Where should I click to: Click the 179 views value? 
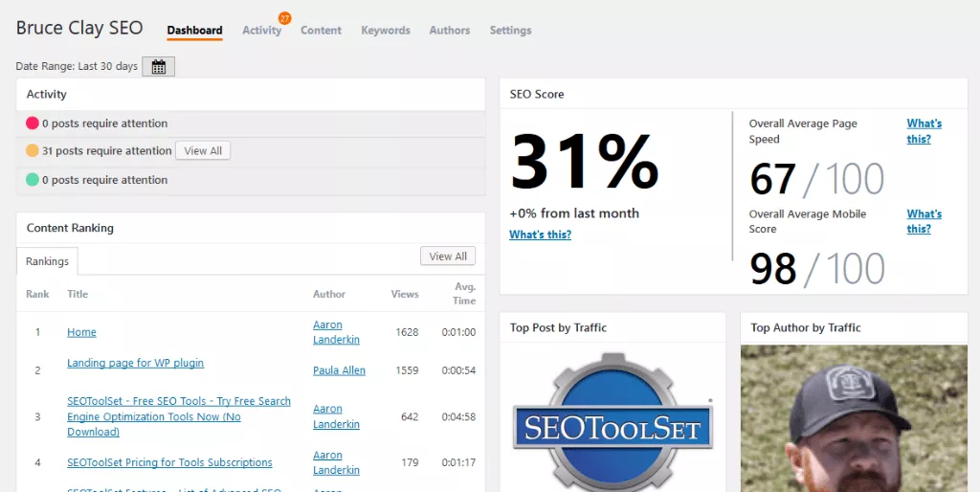410,462
